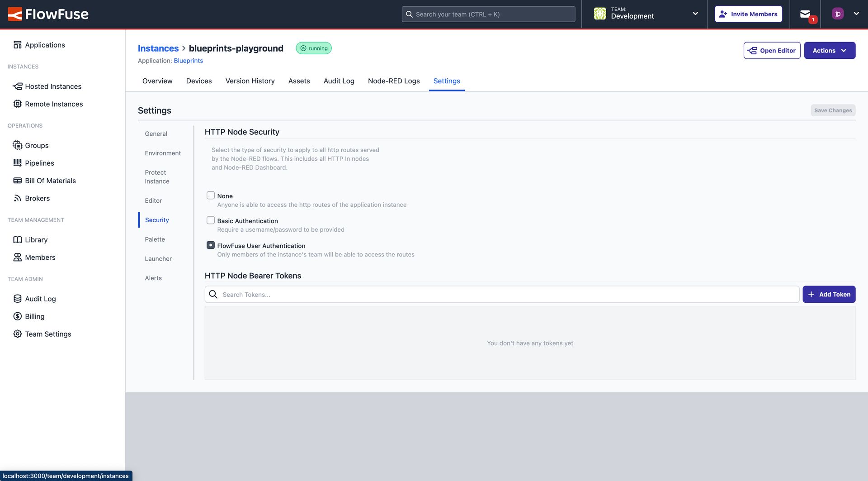Select Brokers in the Operations section
This screenshot has height=481, width=868.
coord(37,198)
